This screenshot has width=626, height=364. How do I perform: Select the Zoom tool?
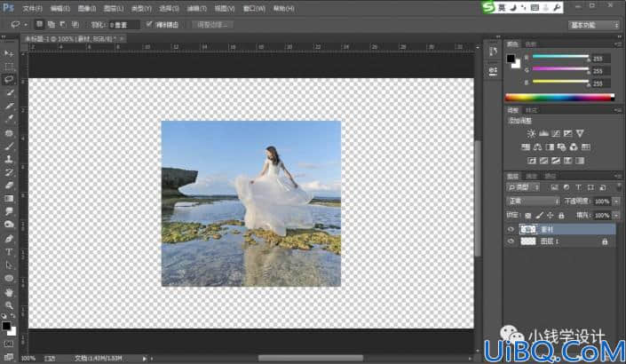(9, 305)
